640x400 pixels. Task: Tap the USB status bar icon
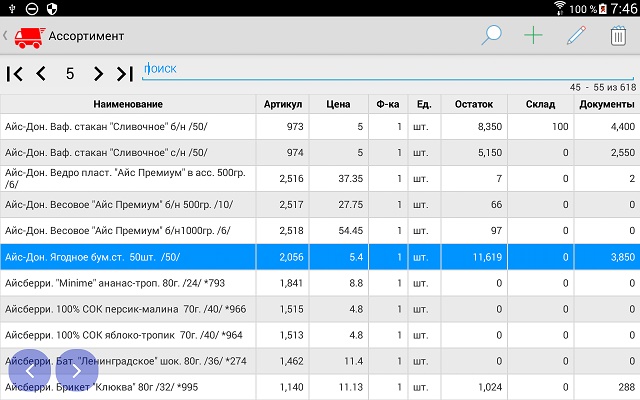tap(12, 8)
